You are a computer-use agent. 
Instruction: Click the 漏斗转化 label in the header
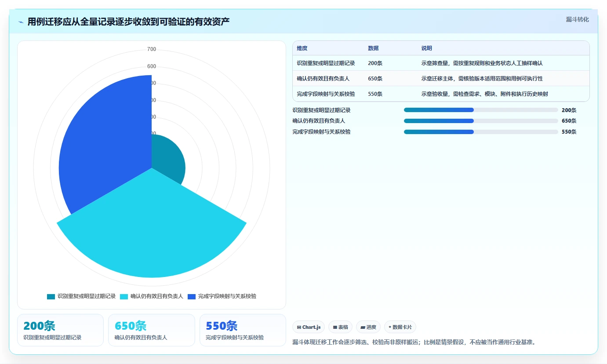pos(577,19)
